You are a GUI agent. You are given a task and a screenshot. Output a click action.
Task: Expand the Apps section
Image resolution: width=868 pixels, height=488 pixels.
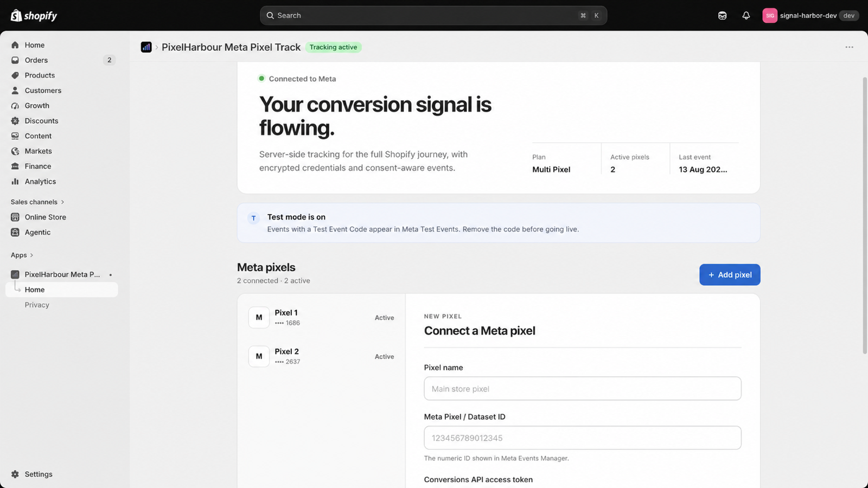[22, 255]
